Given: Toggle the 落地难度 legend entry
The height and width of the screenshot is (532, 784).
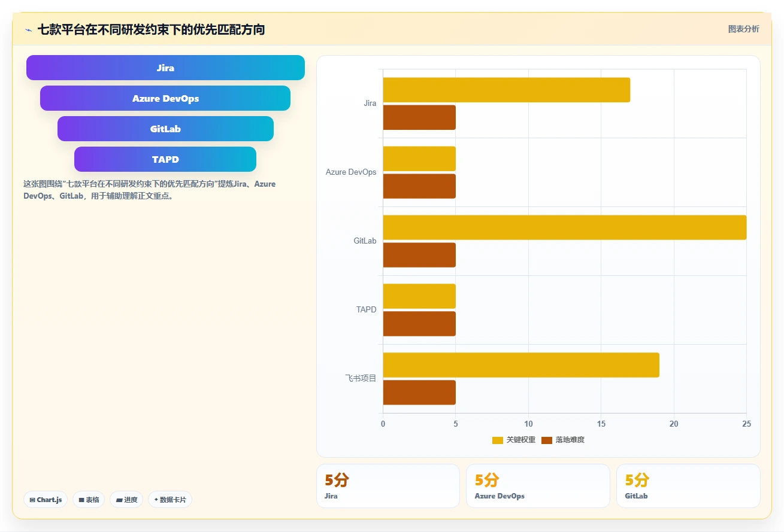Looking at the screenshot, I should pos(563,440).
